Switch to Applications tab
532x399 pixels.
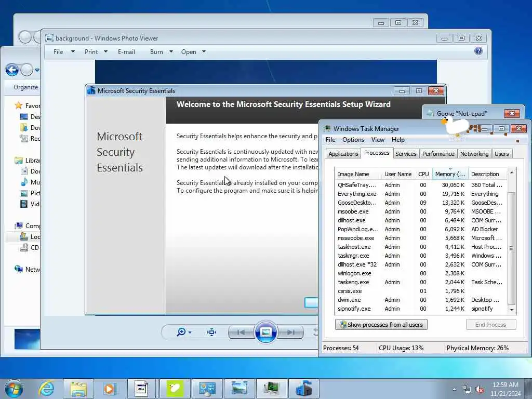pos(343,154)
